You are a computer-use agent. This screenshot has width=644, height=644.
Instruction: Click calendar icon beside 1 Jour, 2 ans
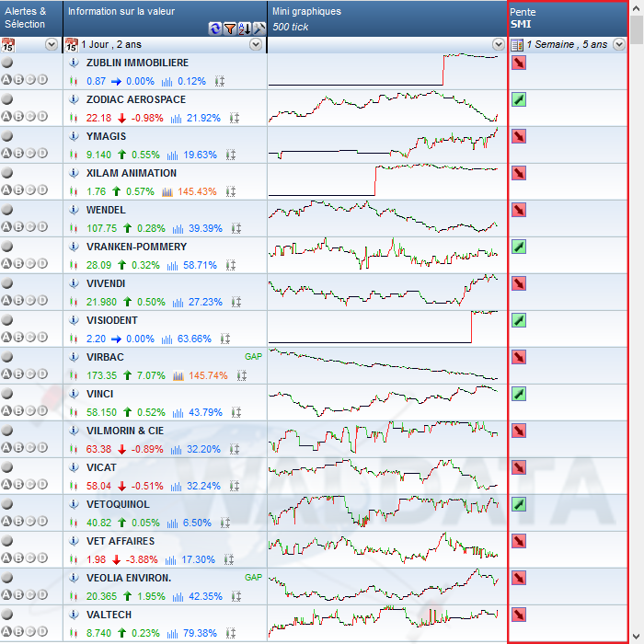[72, 44]
